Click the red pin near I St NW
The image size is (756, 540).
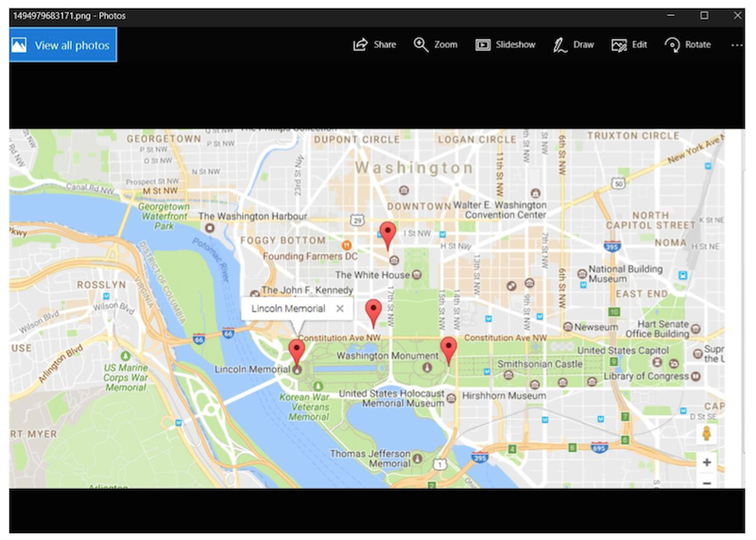point(387,235)
